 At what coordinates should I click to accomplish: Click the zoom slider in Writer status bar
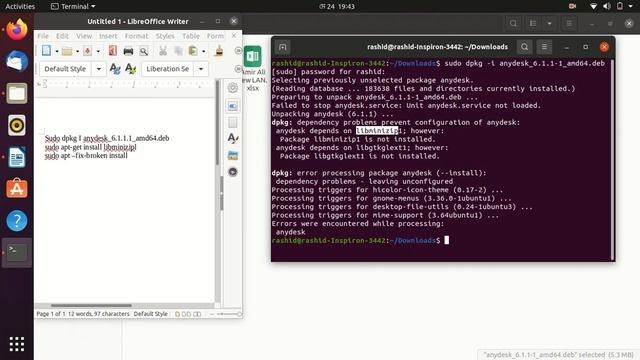[x=229, y=314]
